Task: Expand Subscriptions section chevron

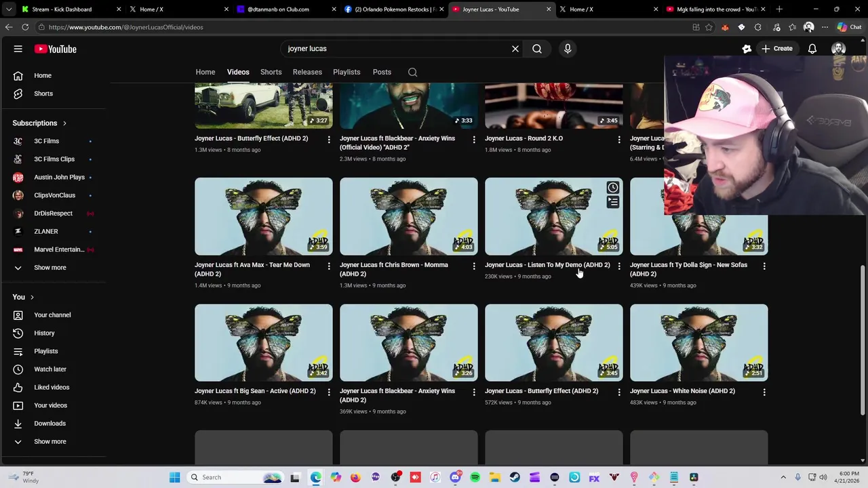Action: point(64,123)
